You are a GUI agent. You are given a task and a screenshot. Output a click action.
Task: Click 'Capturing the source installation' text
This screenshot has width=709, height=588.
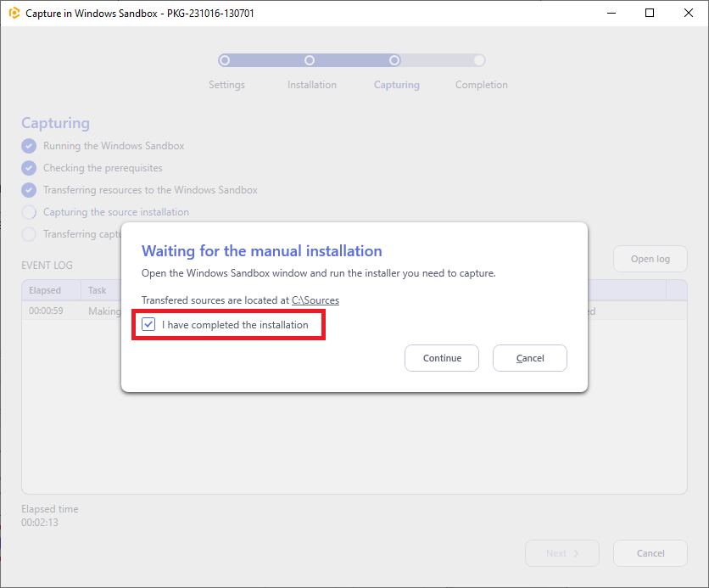click(115, 212)
